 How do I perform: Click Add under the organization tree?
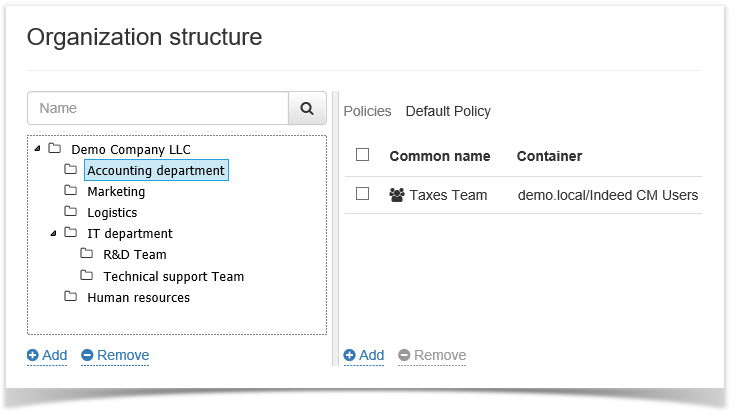coord(47,355)
